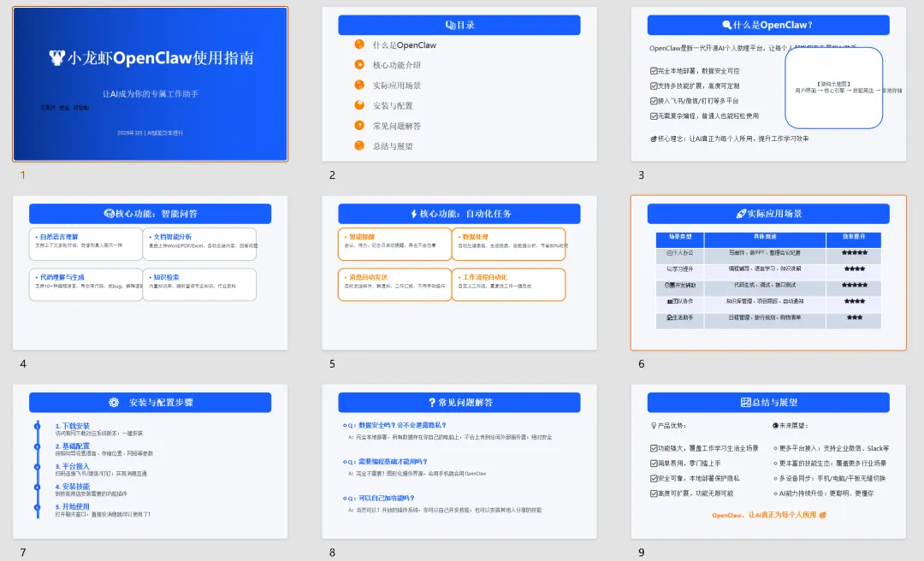924x561 pixels.
Task: Select the slide 3 什么是OpenClaw thumbnail
Action: [x=768, y=85]
